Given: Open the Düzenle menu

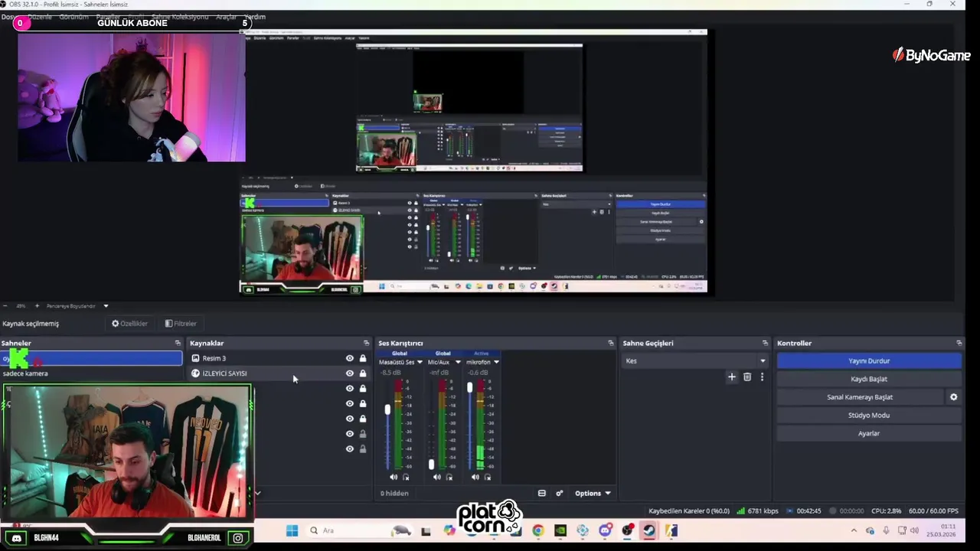Looking at the screenshot, I should click(x=40, y=17).
